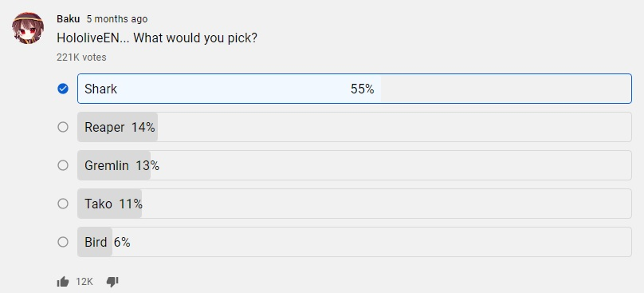Click the 55% percentage label
644x293 pixels.
362,89
